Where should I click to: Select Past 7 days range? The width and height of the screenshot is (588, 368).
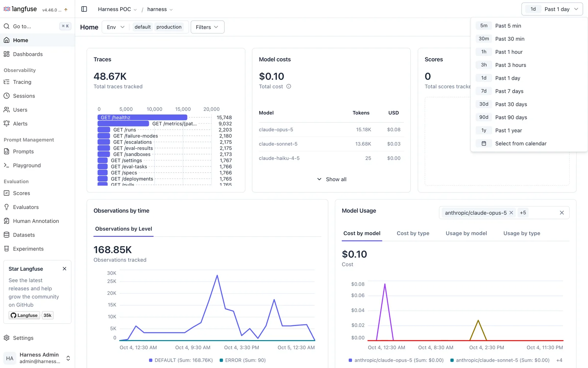click(x=529, y=91)
